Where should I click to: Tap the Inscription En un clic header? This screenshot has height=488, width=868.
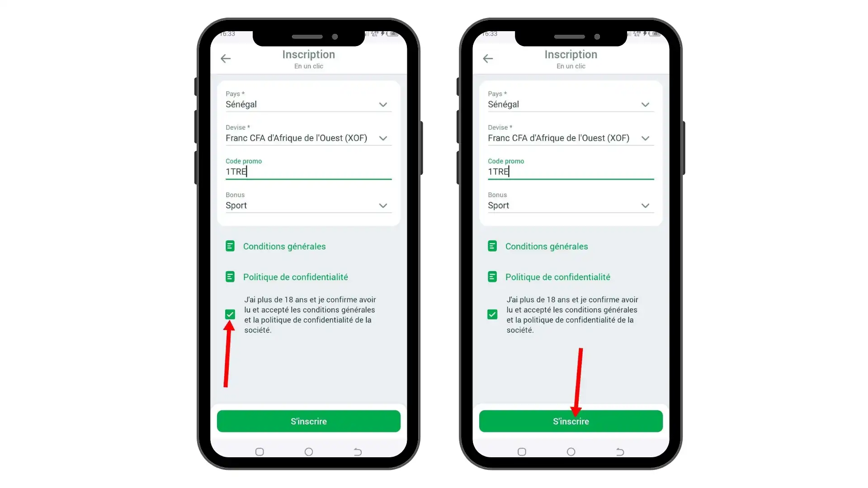[x=308, y=58]
